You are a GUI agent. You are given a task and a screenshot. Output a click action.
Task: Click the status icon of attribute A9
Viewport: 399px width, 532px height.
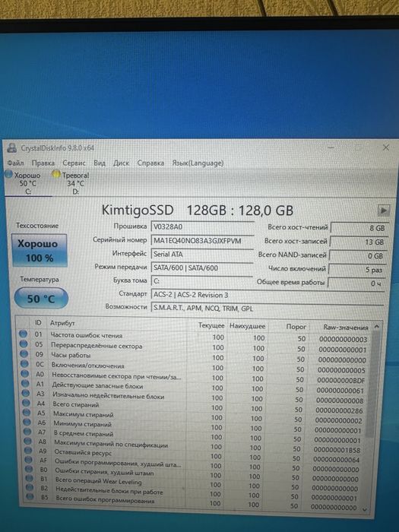[28, 450]
